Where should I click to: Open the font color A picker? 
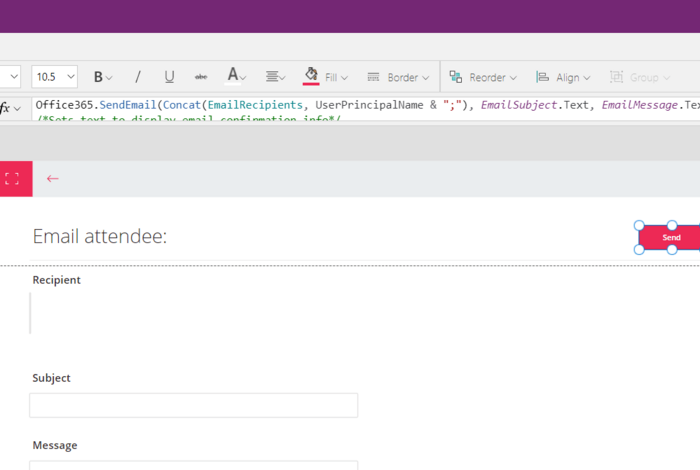(236, 76)
